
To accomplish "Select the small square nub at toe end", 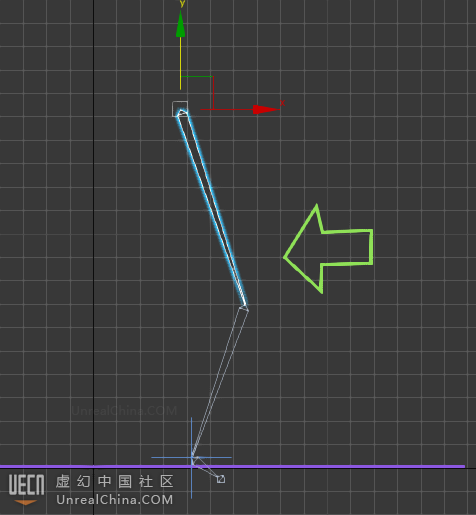I will click(x=221, y=479).
